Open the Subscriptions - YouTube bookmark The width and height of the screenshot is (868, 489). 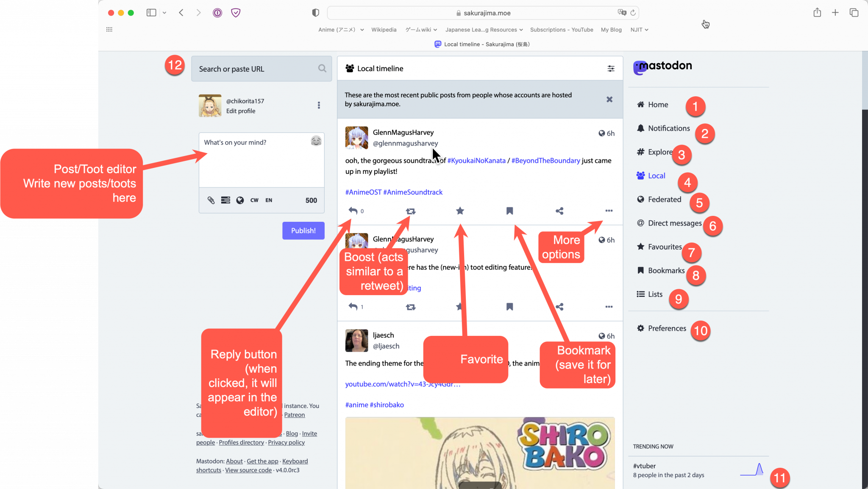point(562,30)
